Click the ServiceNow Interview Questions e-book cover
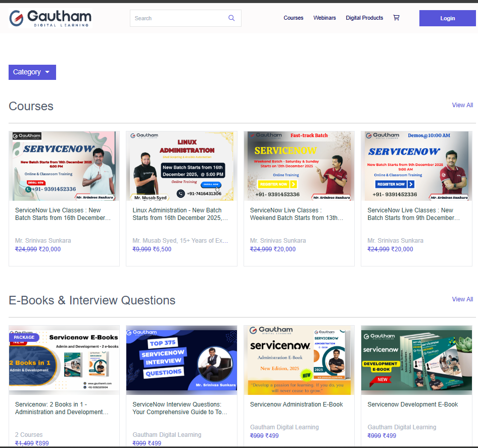The width and height of the screenshot is (478, 448). (181, 360)
